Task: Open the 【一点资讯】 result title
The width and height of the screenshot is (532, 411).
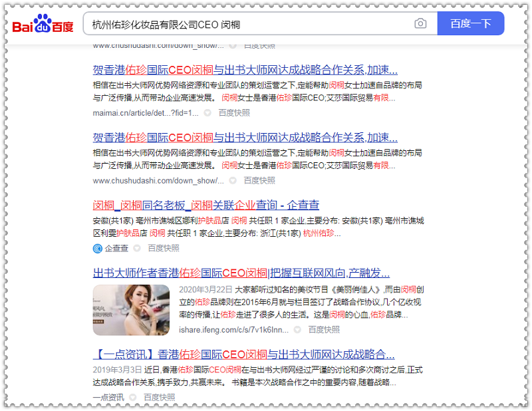Action: 243,354
